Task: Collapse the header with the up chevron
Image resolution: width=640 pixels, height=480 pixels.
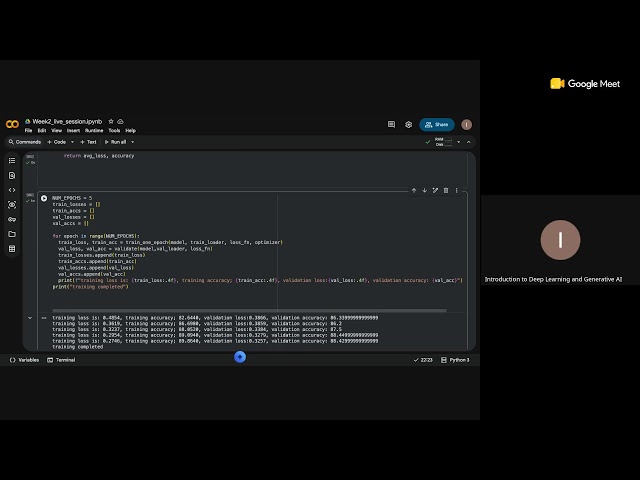Action: point(469,142)
